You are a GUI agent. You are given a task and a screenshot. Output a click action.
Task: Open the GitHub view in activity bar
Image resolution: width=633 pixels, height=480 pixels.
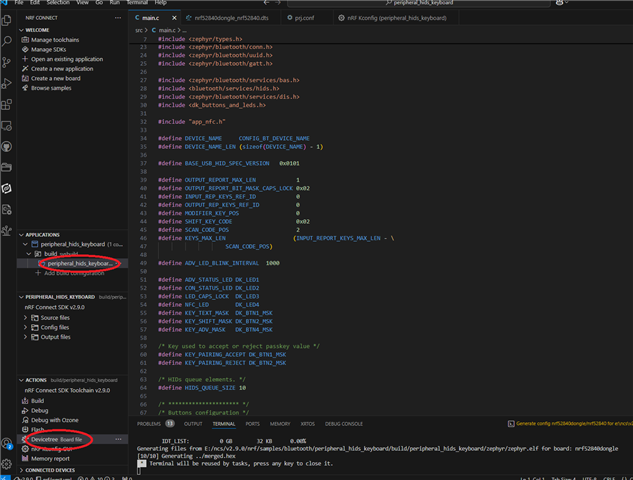(x=6, y=147)
